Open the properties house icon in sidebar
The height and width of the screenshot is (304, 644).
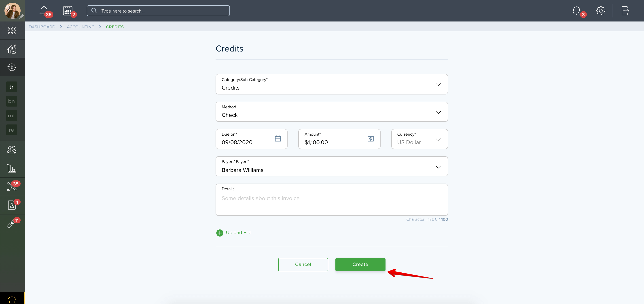12,49
